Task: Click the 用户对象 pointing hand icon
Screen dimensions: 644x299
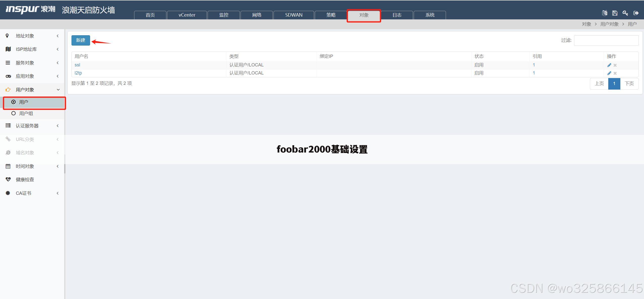Action: point(8,90)
